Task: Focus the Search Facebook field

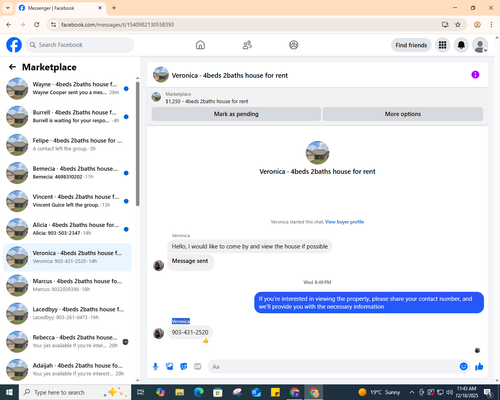Action: point(80,45)
